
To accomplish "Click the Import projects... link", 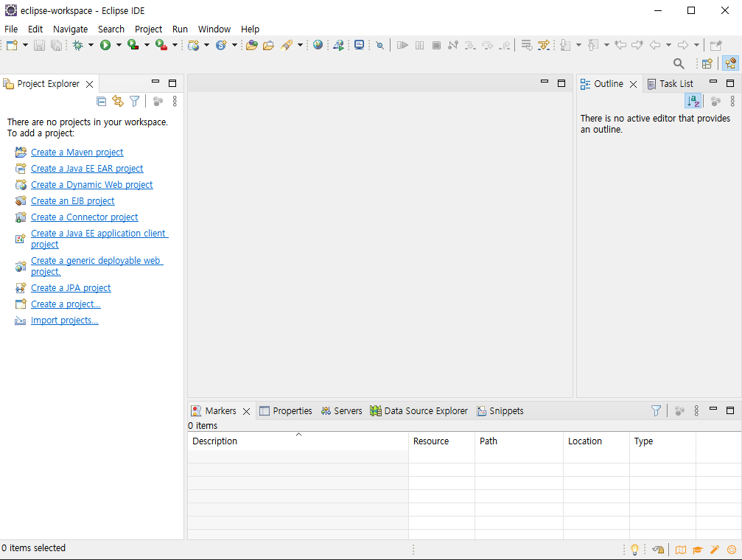I will 64,321.
